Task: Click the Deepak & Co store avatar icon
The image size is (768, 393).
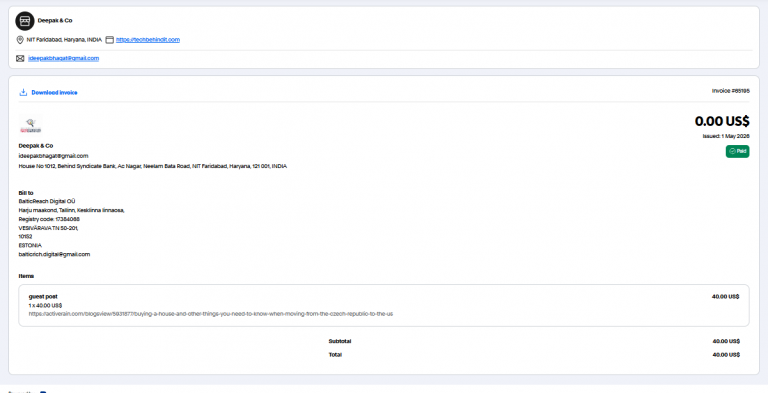Action: (x=24, y=21)
